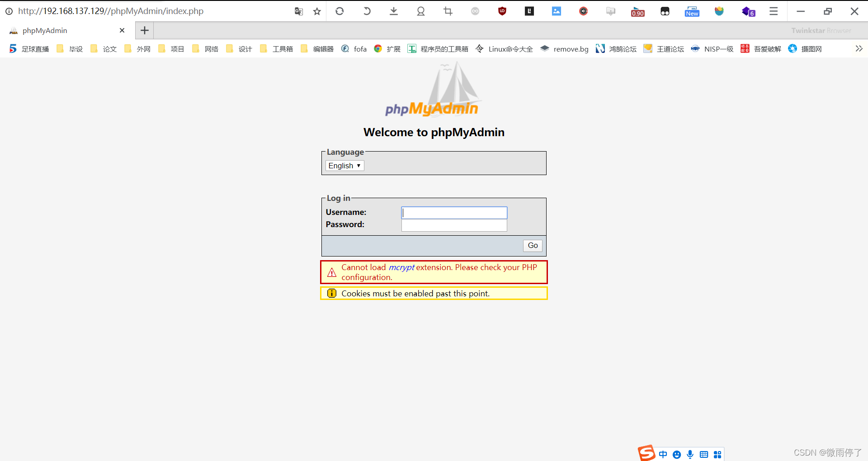Viewport: 868px width, 461px height.
Task: Click the grey mask face extension icon
Action: click(x=475, y=11)
